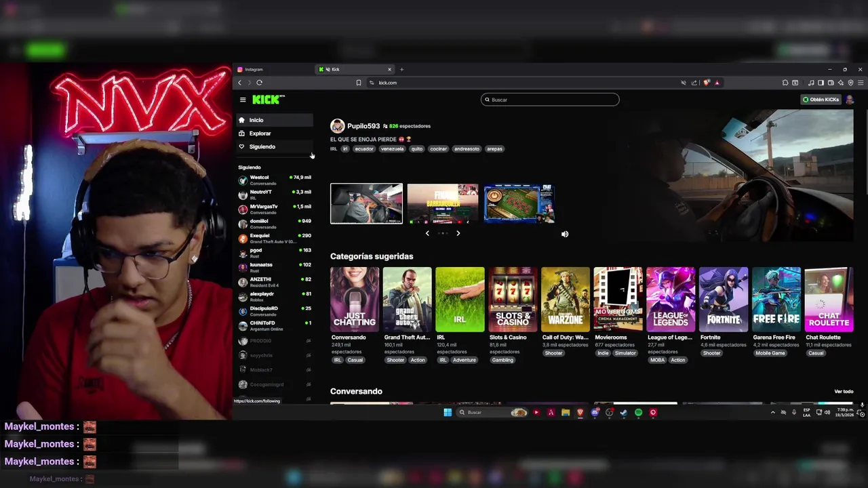This screenshot has width=868, height=488.
Task: Open NeutroYT's channel in the following list
Action: [x=275, y=195]
